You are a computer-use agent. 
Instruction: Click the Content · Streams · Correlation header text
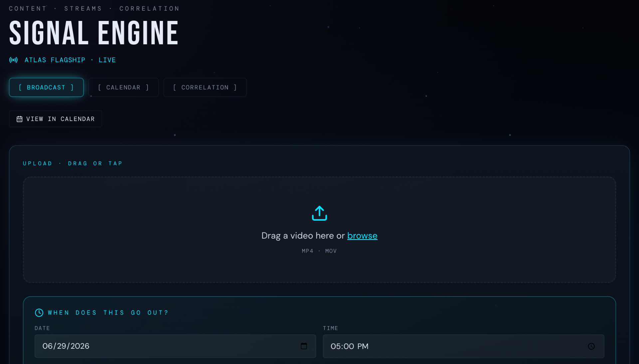point(94,9)
